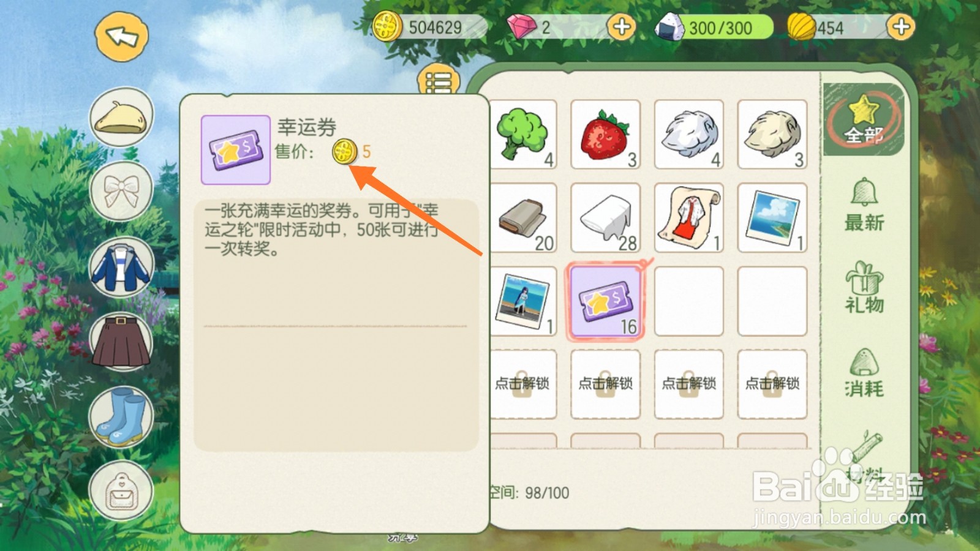Viewport: 980px width, 551px height.
Task: Pick the red dress blueprint scroll
Action: pyautogui.click(x=689, y=218)
